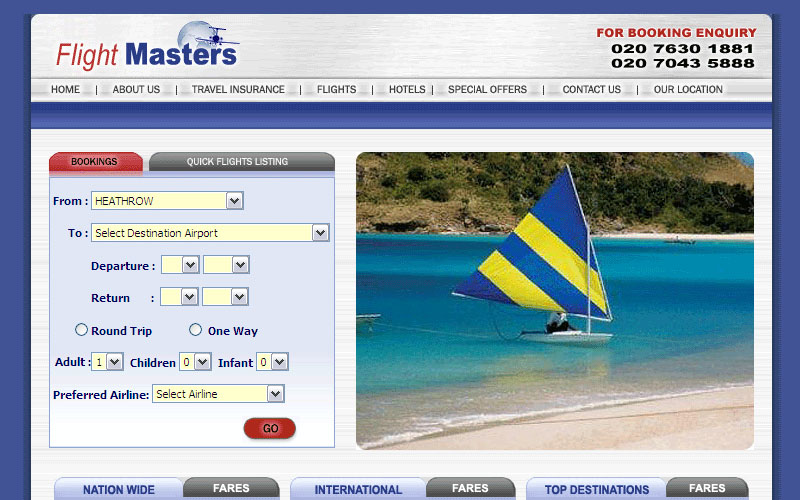Select FLIGHTS in navigation bar

pos(336,89)
